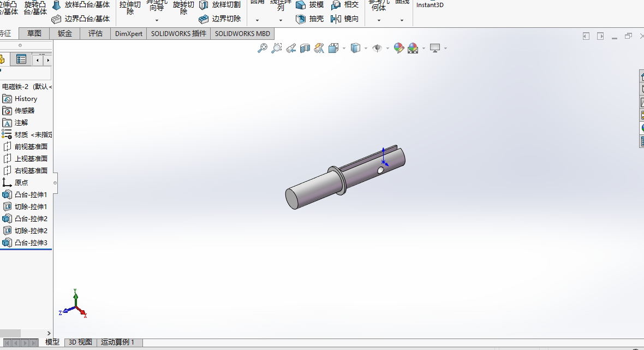Expand the 参考几何体 dropdown arrow
644x350 pixels.
click(x=379, y=21)
